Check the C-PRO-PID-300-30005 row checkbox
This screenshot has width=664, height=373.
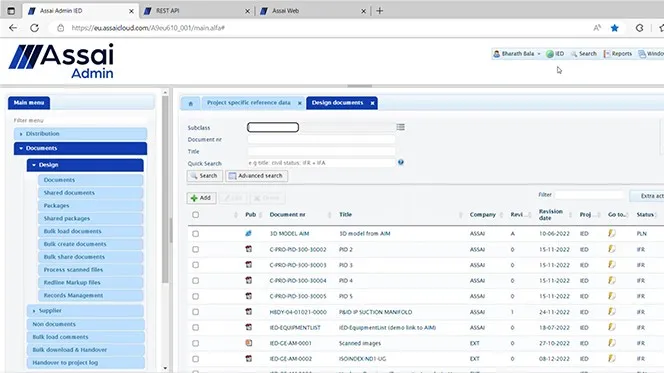click(x=195, y=296)
